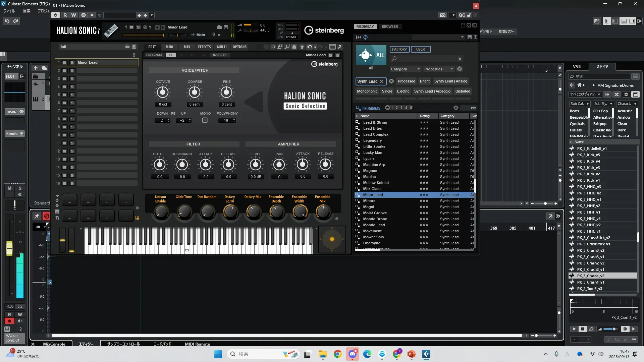The image size is (644, 362).
Task: Expand the Sub Cat. dropdown
Action: [580, 104]
